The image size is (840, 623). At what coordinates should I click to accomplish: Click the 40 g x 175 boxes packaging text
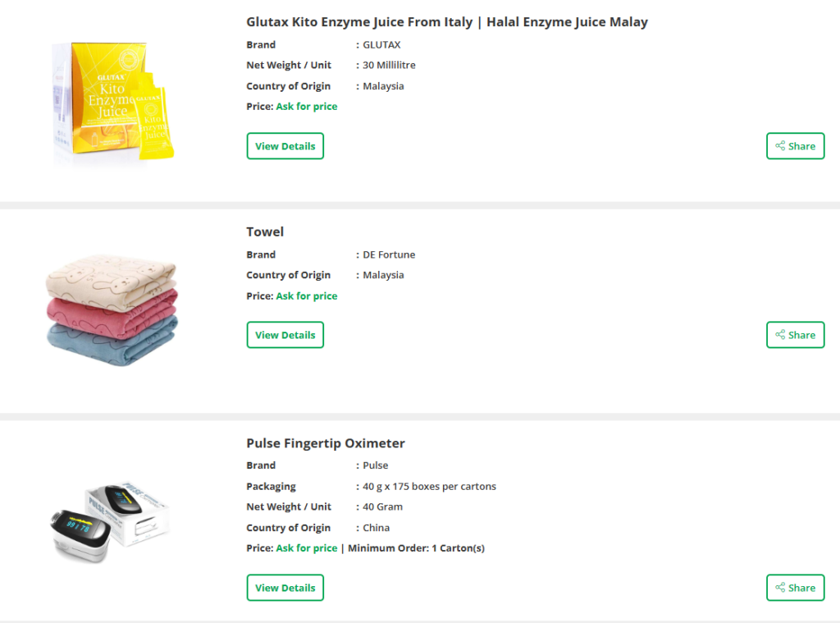click(429, 487)
